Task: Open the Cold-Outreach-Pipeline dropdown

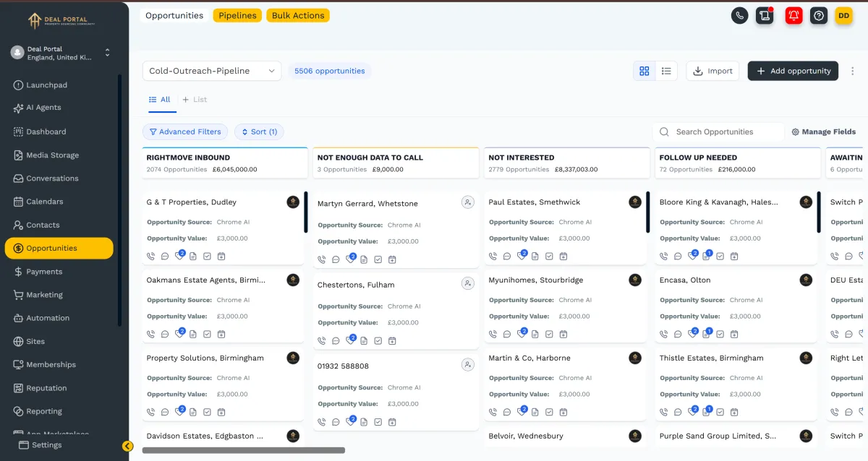Action: coord(212,71)
